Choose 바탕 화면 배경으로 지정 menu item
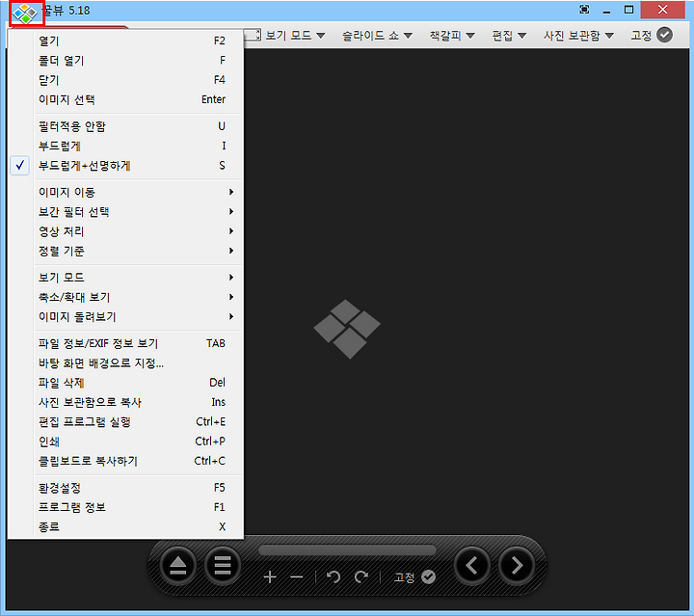 pos(125,363)
